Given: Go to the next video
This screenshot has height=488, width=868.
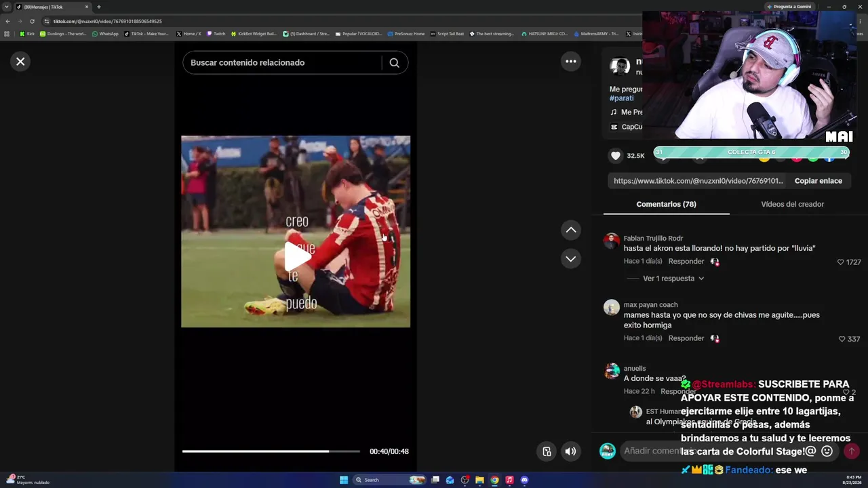Looking at the screenshot, I should 571,259.
